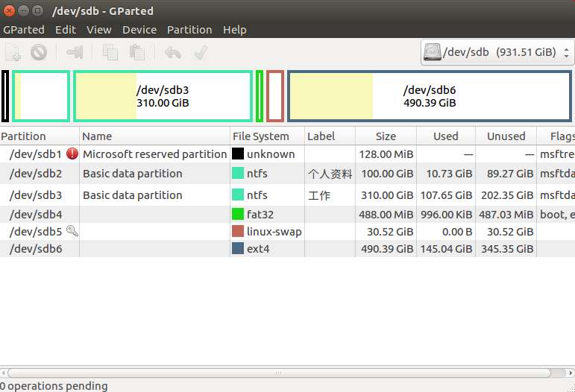Click the 30.52 GiB size value of /dev/sdb5
The image size is (575, 392).
click(390, 232)
